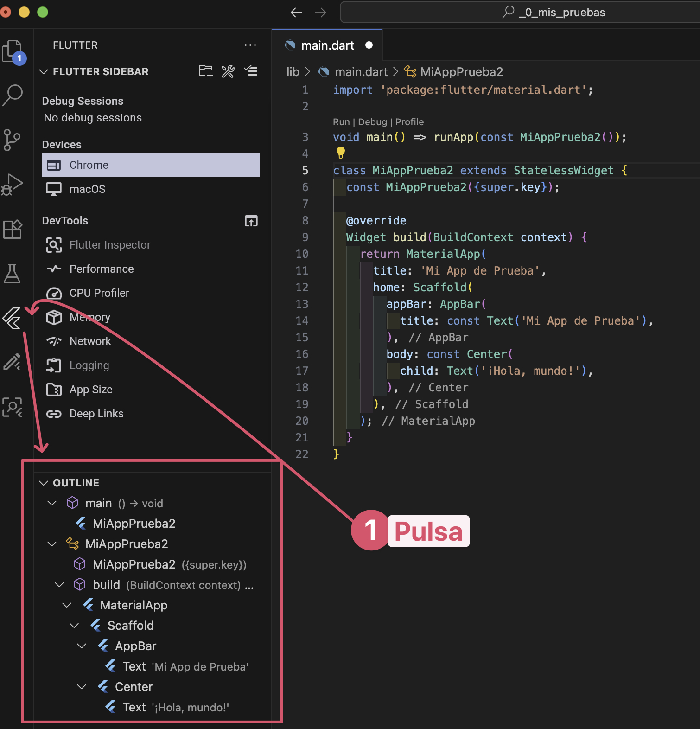Open the Source Control view
This screenshot has height=729, width=700.
click(13, 140)
